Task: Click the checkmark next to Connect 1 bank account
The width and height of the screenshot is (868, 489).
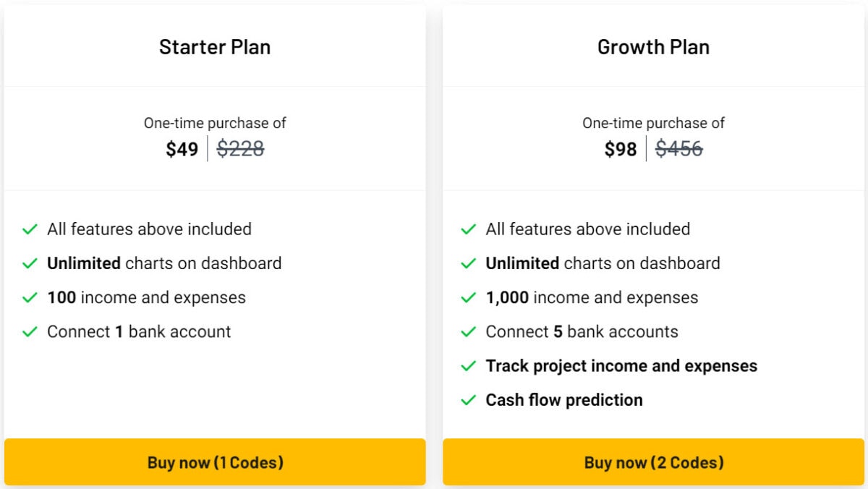Action: (x=30, y=331)
